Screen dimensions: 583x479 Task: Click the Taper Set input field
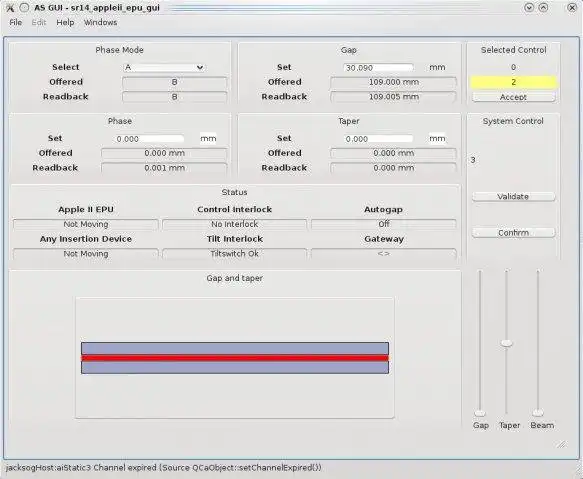click(x=378, y=139)
